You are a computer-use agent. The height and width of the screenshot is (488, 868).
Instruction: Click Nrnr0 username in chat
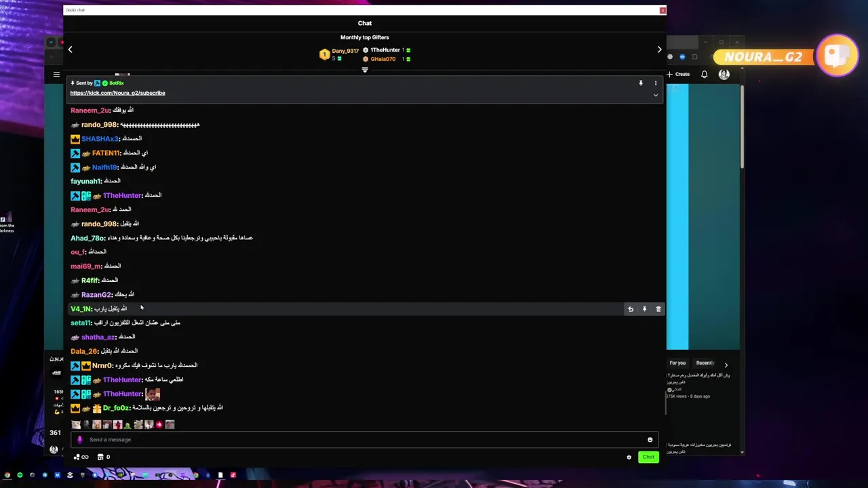102,365
